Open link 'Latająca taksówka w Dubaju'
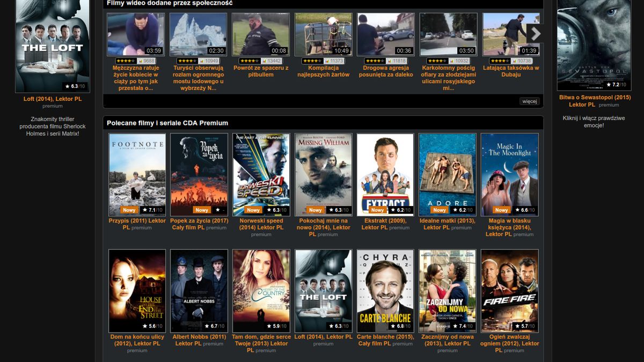The height and width of the screenshot is (362, 644). (x=511, y=71)
